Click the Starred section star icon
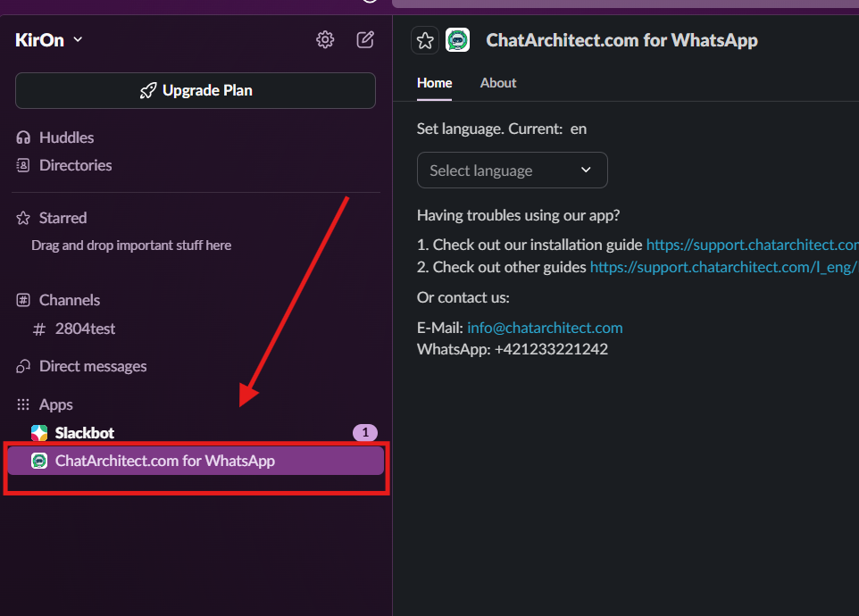This screenshot has width=859, height=616. (x=23, y=218)
